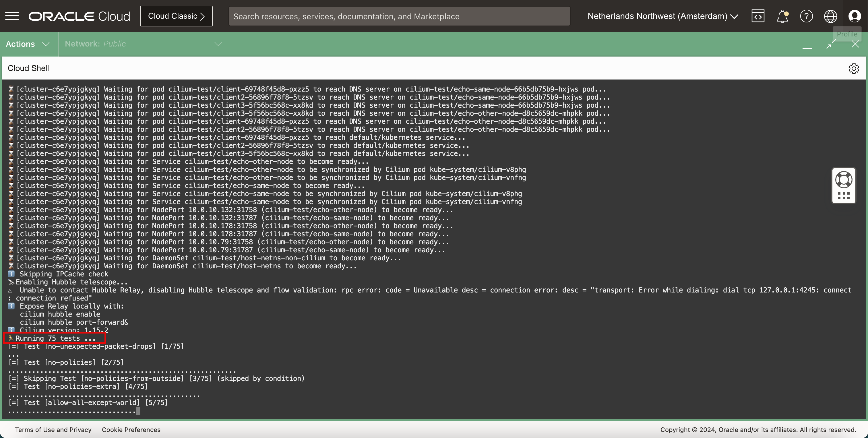
Task: Open Developer tools Cloud Shell icon
Action: click(758, 16)
